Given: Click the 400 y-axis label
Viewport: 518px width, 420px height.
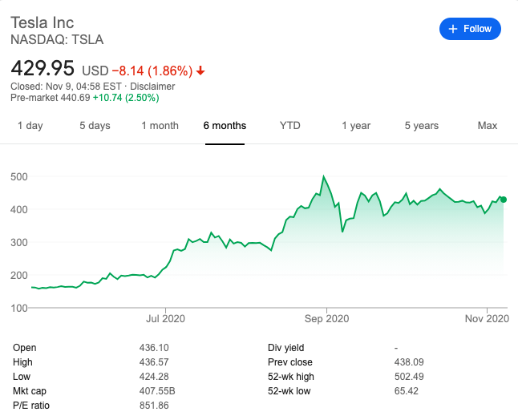Looking at the screenshot, I should pos(18,210).
